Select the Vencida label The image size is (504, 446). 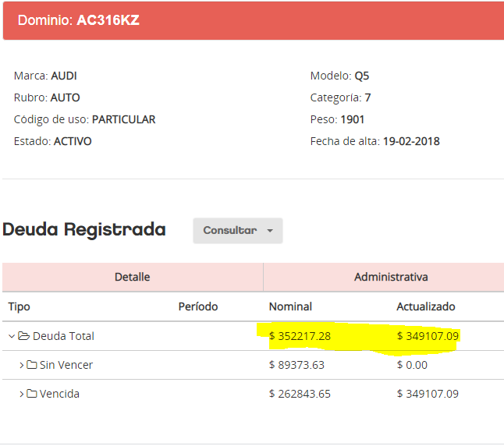(x=59, y=394)
